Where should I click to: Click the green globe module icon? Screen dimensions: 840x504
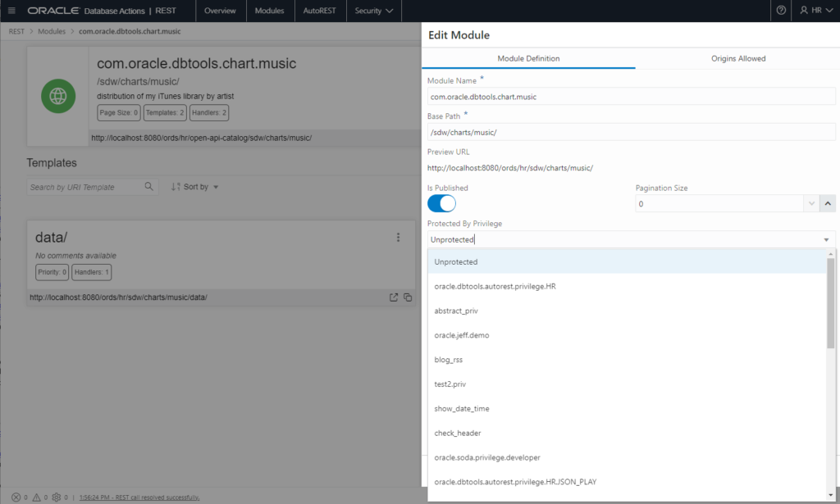(x=58, y=97)
